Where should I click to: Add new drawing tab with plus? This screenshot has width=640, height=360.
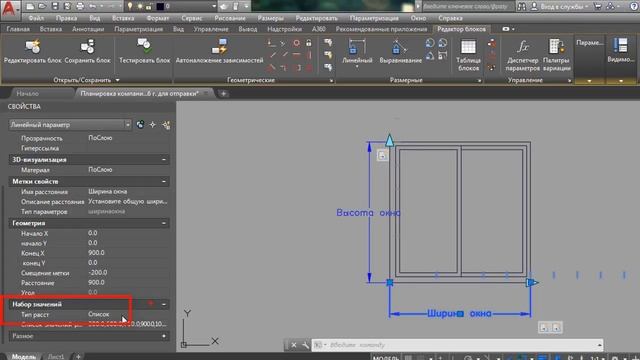pyautogui.click(x=223, y=93)
